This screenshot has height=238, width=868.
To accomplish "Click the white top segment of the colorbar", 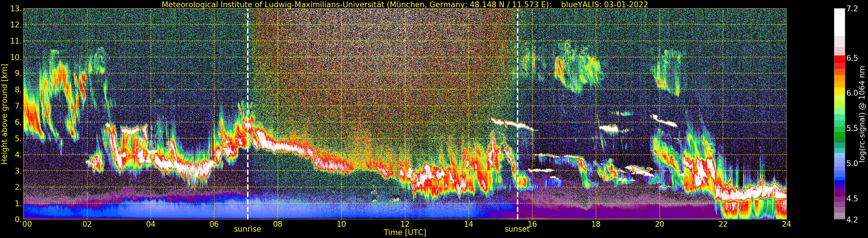I will (x=839, y=22).
